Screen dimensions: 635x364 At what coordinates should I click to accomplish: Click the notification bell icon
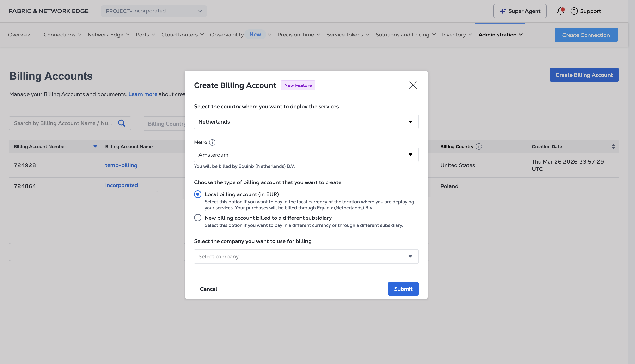point(560,11)
